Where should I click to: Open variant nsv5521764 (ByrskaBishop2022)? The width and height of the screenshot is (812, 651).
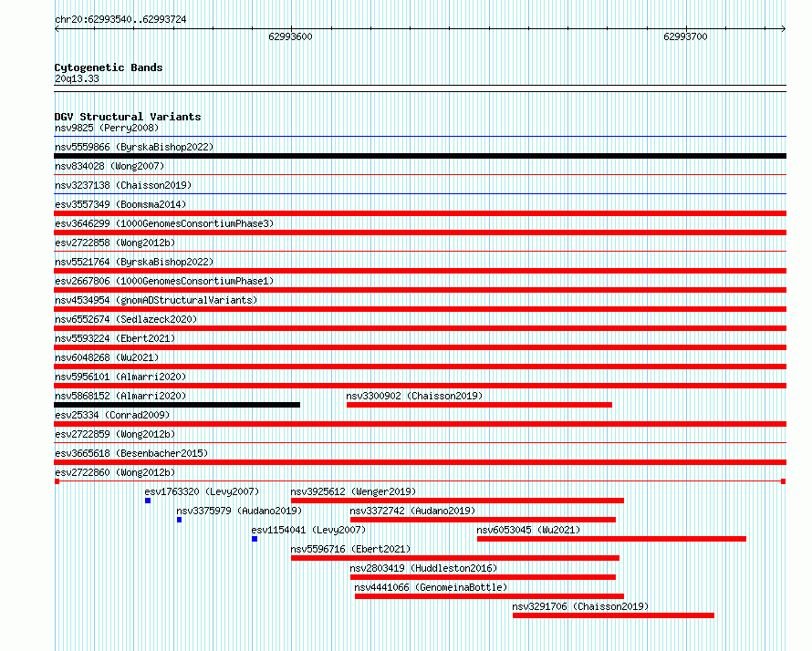tap(134, 262)
